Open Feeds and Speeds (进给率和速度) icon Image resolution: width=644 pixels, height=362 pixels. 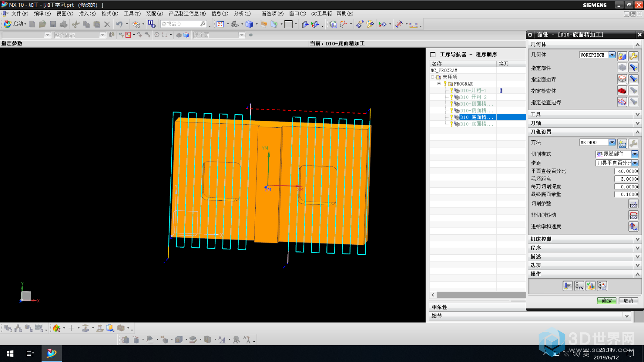634,226
